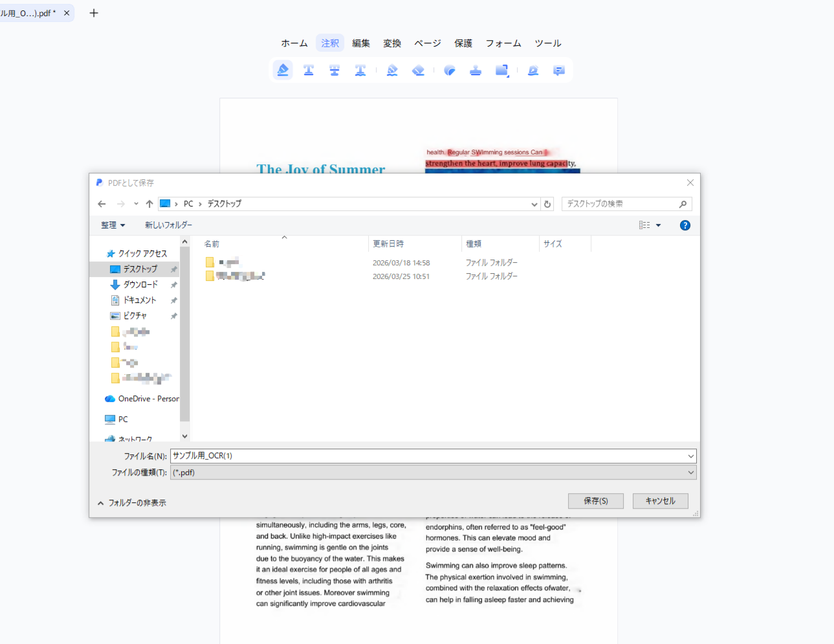Go up one folder level arrow
834x644 pixels.
[x=149, y=204]
